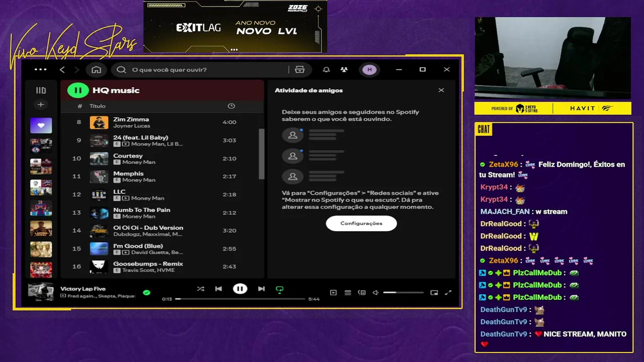Skip to the previous track

218,289
